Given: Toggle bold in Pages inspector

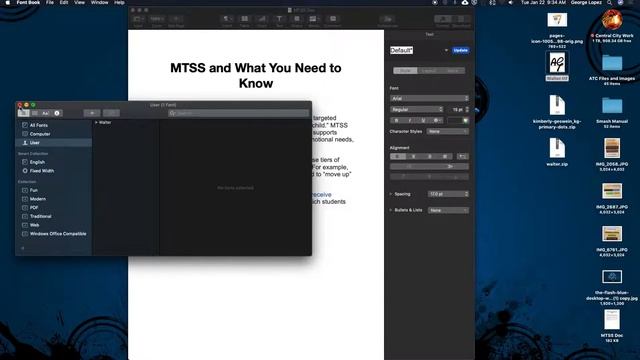Looking at the screenshot, I should [x=396, y=120].
